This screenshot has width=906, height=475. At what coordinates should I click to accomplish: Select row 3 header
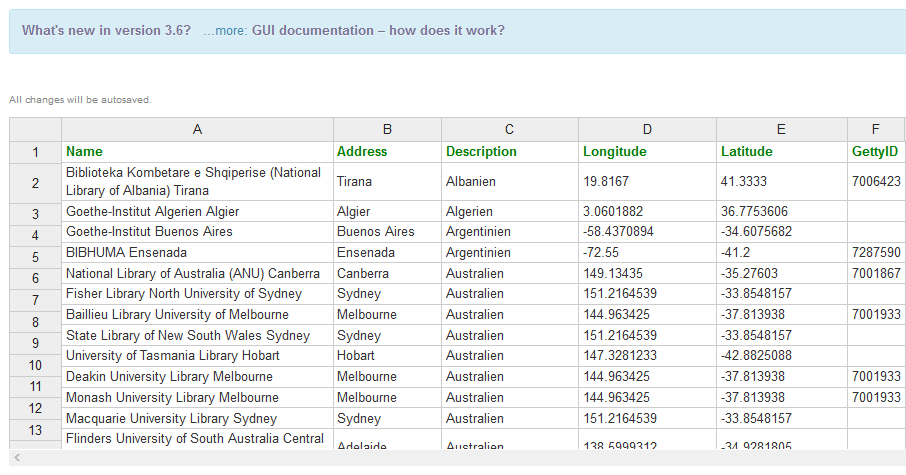[x=35, y=214]
